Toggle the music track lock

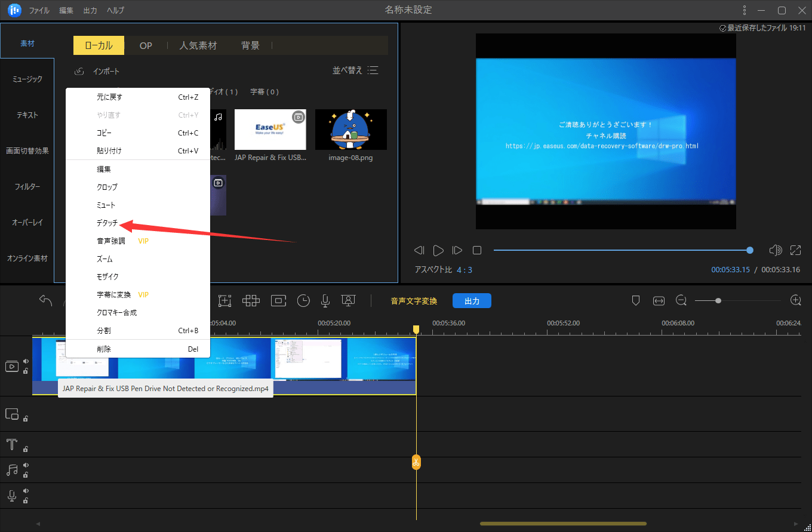(26, 475)
